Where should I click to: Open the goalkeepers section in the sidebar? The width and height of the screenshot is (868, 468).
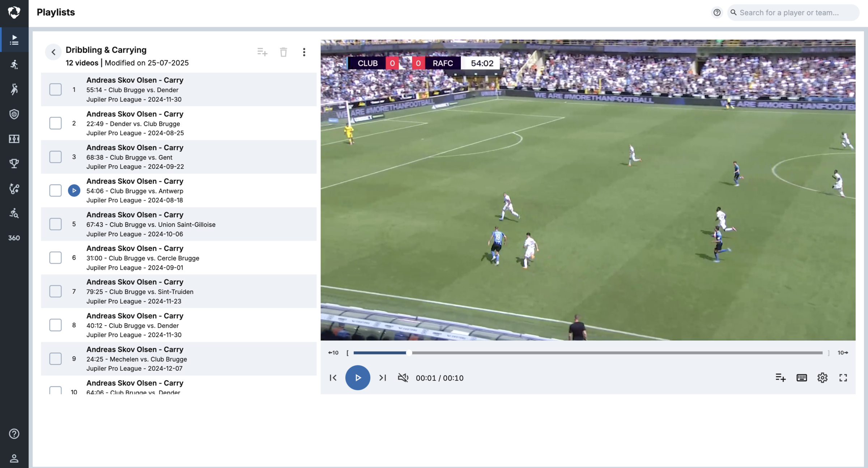(x=14, y=89)
